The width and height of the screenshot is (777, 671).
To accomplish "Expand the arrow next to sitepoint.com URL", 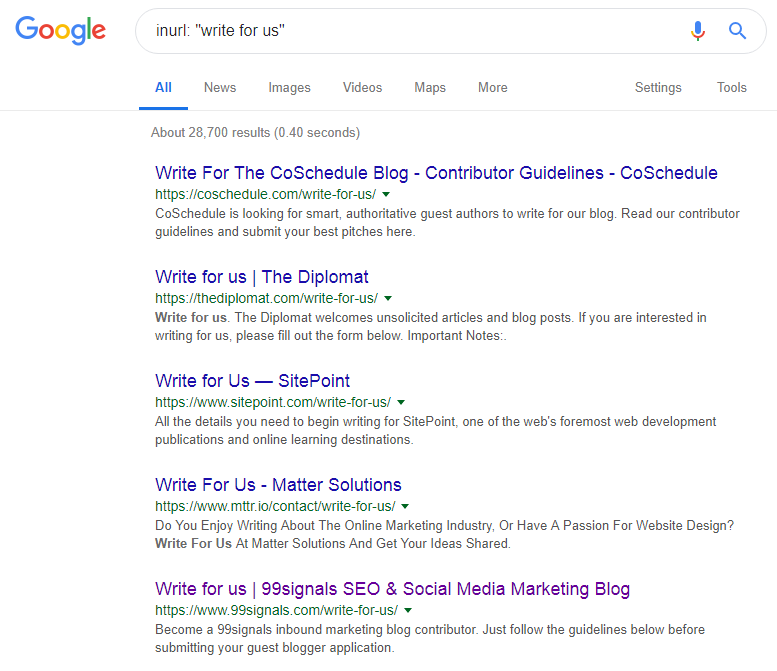I will click(x=401, y=402).
